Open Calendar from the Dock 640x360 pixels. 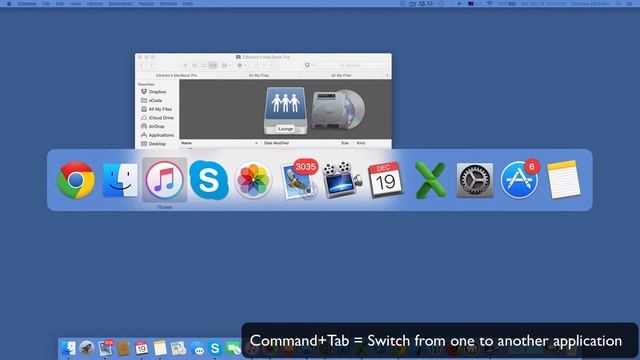tap(141, 348)
